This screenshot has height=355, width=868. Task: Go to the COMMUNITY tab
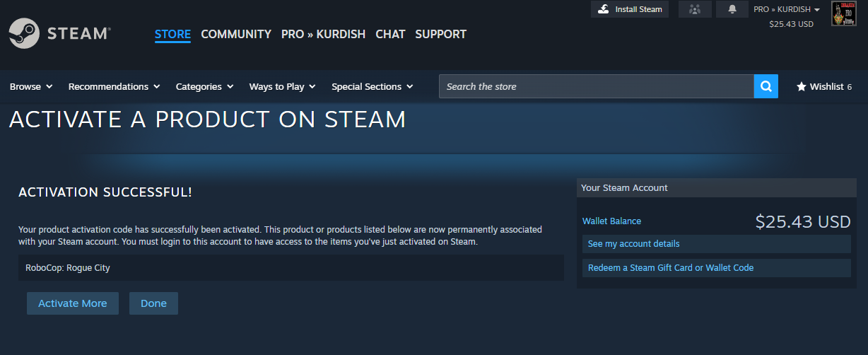click(236, 34)
